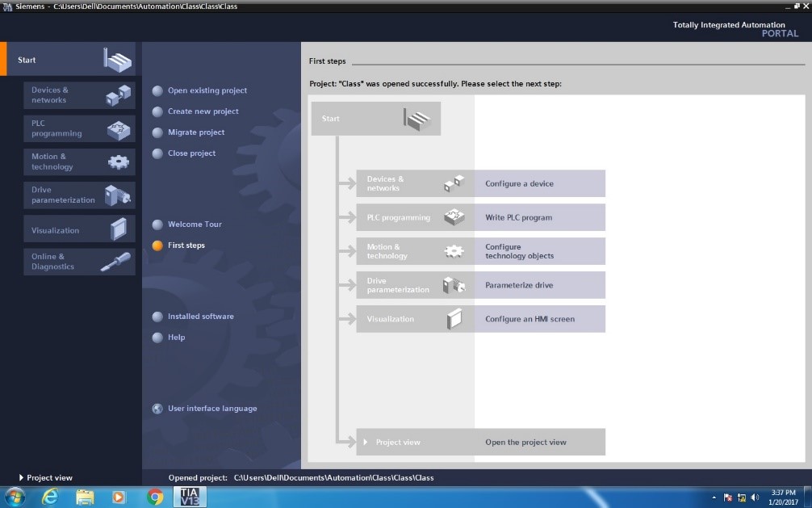
Task: Select the Devices & networks portal icon
Action: 119,94
